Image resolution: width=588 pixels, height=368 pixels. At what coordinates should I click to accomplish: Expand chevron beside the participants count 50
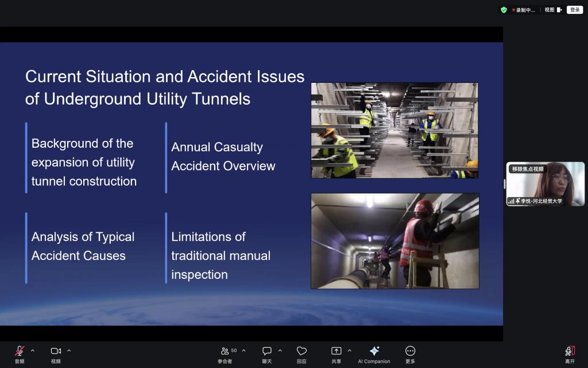click(x=243, y=350)
